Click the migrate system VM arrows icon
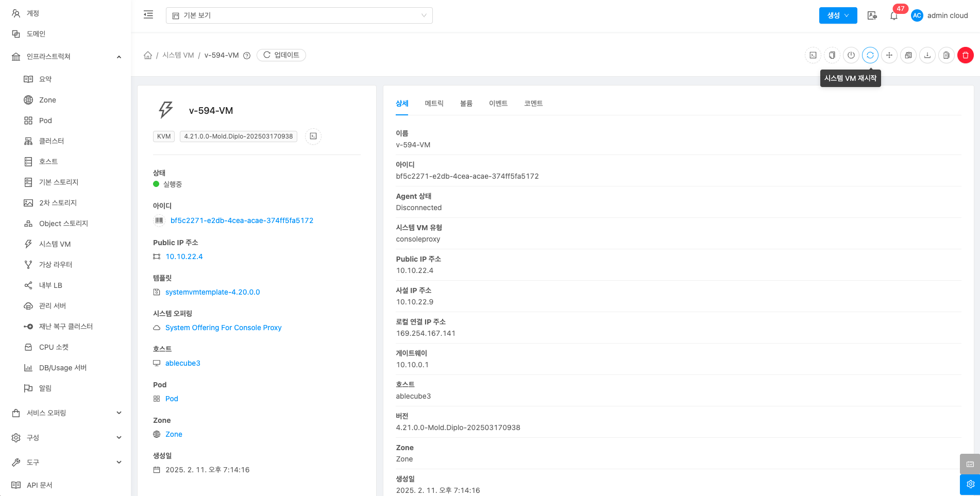 click(x=889, y=55)
